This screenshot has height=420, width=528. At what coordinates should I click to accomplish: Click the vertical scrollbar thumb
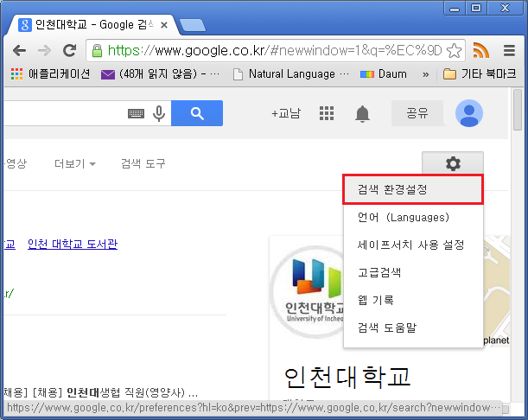518,110
